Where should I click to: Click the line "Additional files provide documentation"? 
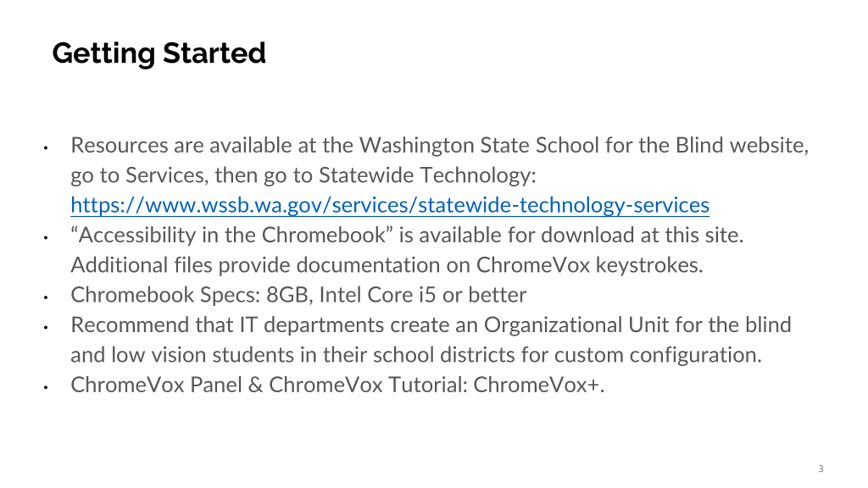coord(387,265)
